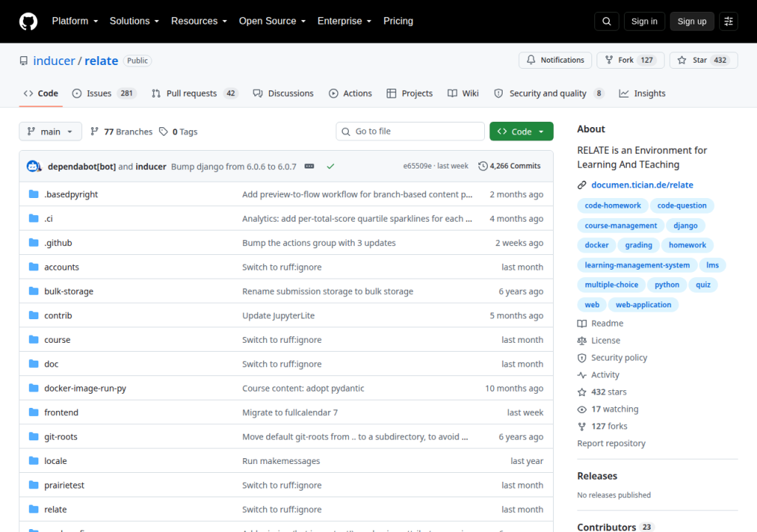
Task: Switch to the Pull requests tab
Action: click(x=195, y=93)
